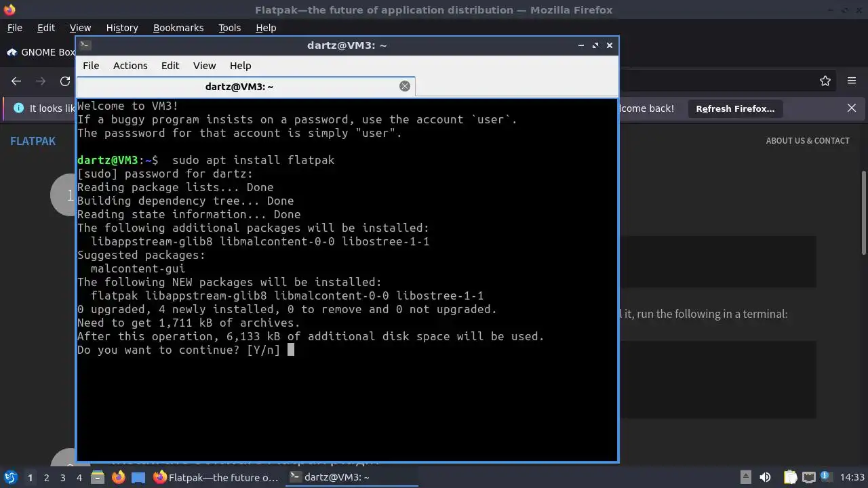
Task: Click the 'malcontent-gui' suggested package text
Action: coord(138,268)
